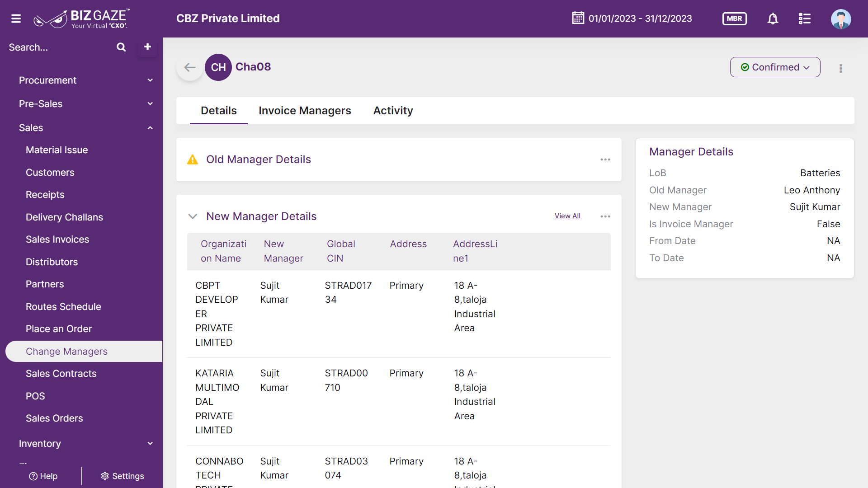The height and width of the screenshot is (488, 868).
Task: Open Settings at sidebar bottom
Action: click(x=122, y=476)
